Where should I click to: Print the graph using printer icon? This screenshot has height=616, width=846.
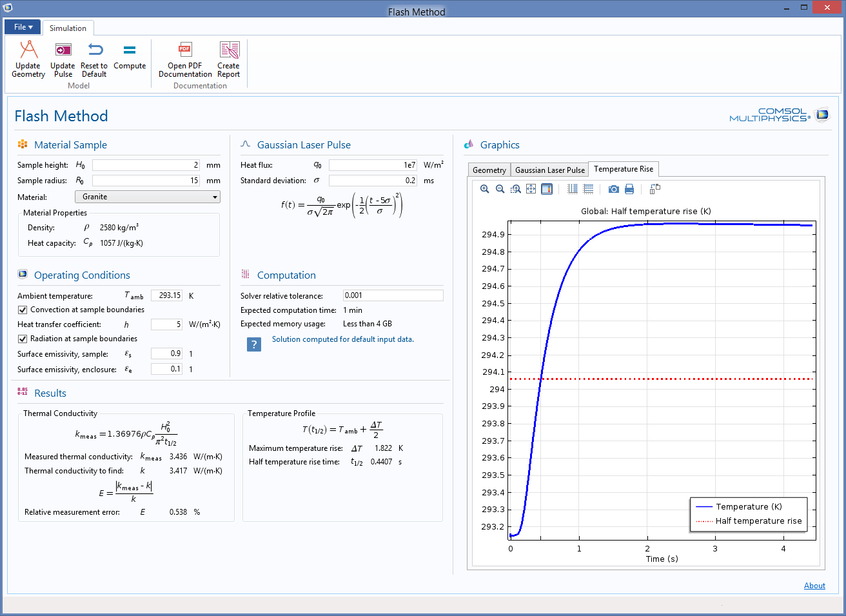(x=629, y=189)
